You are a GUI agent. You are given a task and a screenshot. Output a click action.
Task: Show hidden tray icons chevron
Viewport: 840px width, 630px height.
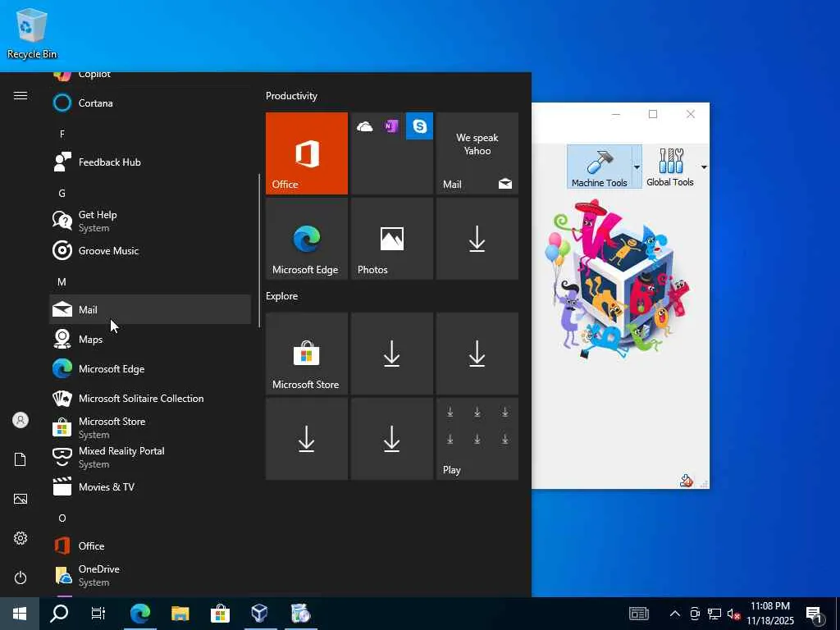tap(675, 614)
